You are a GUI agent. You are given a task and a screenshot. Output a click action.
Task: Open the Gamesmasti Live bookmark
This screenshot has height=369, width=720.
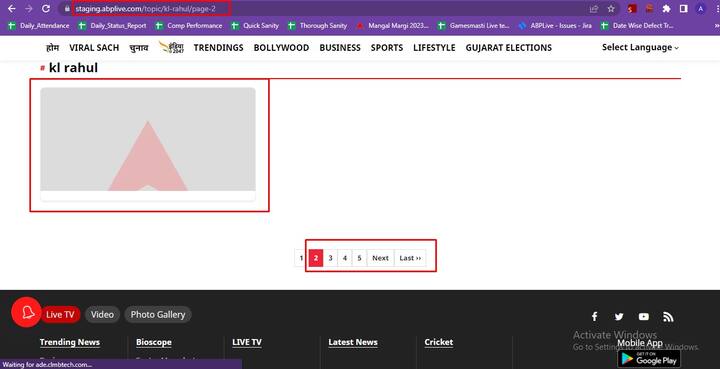click(474, 26)
